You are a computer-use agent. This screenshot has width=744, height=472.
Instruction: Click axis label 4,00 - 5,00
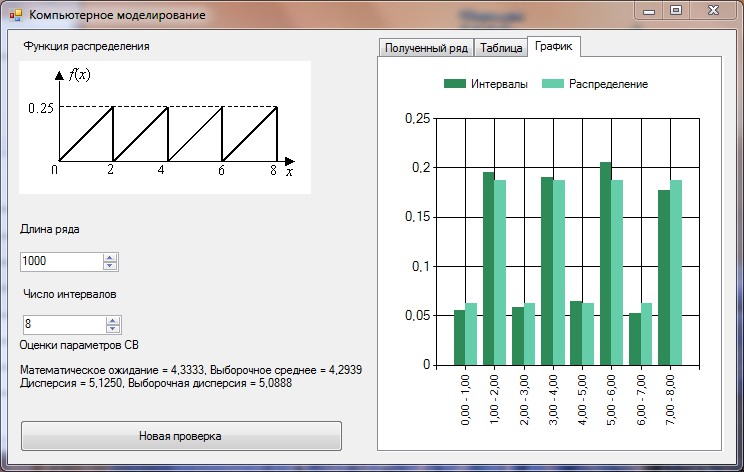point(582,399)
